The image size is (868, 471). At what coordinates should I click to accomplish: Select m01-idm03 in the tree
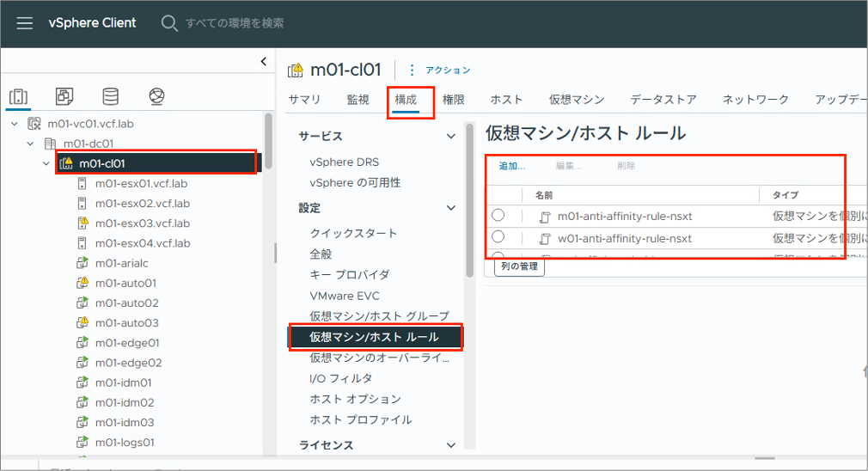click(x=125, y=422)
